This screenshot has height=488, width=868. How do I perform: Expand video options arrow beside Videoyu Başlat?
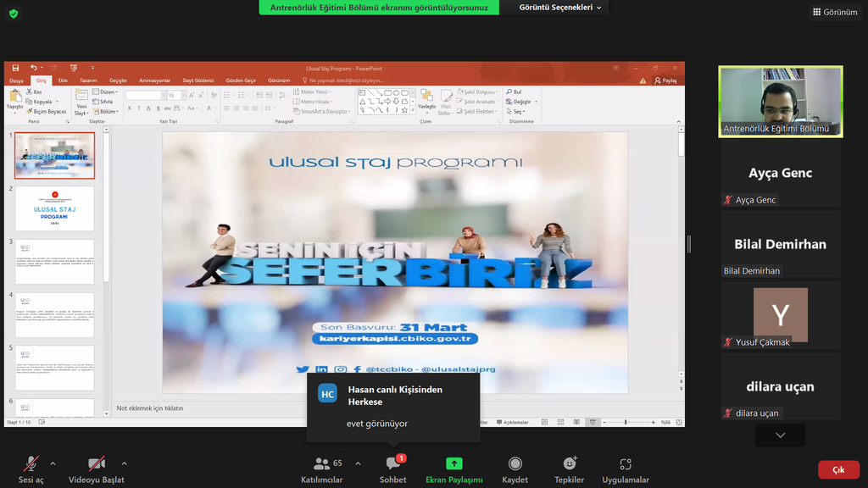(x=124, y=463)
